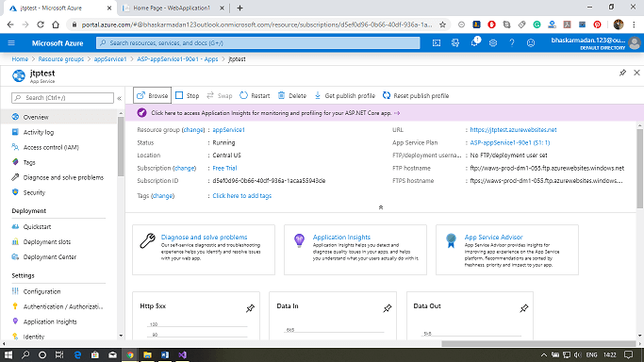
Task: Restart the app service
Action: [255, 95]
